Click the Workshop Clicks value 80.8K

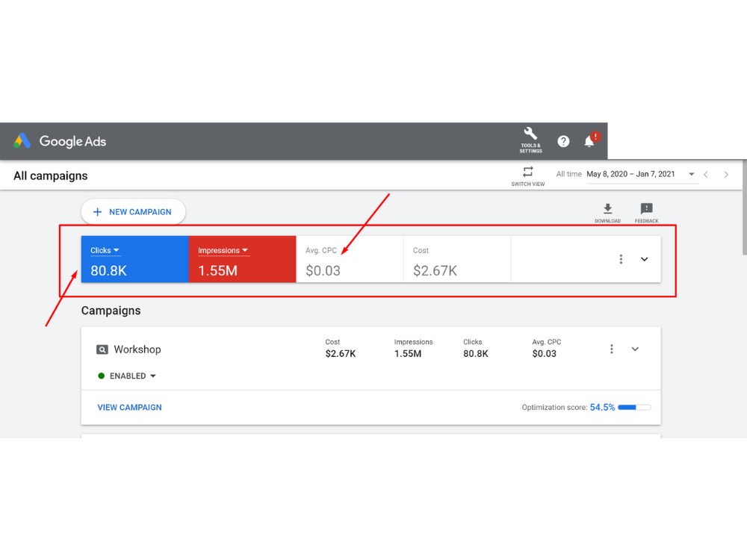(476, 354)
